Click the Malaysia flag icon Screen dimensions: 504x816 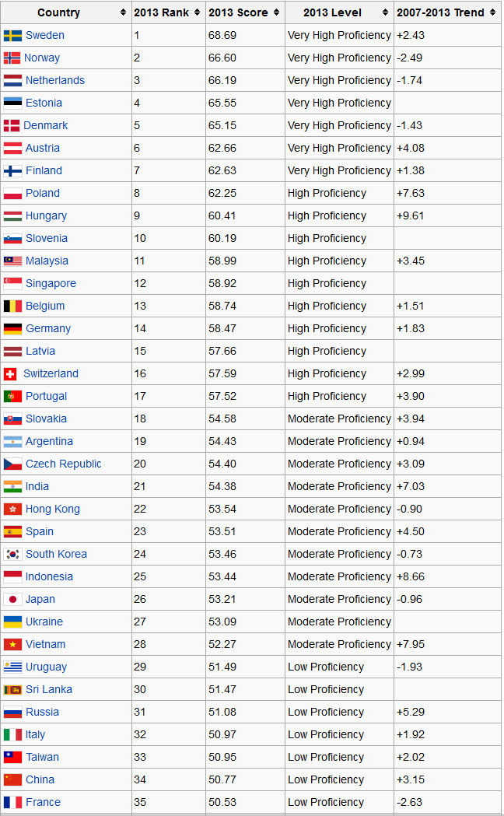click(x=12, y=261)
